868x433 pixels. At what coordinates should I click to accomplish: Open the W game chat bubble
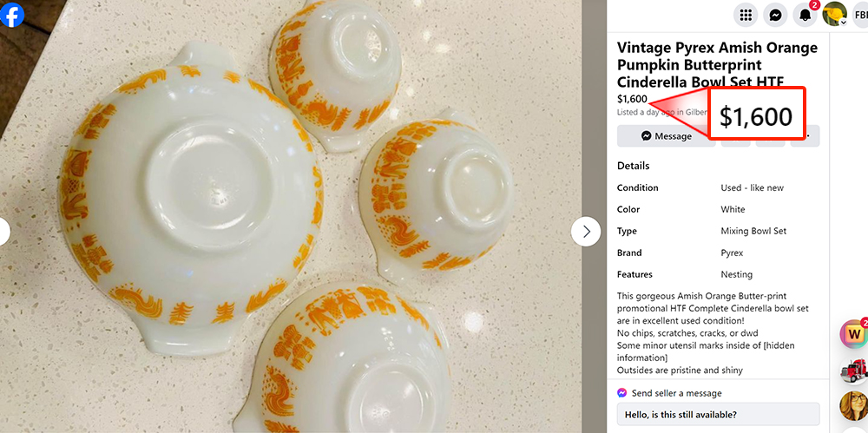click(x=854, y=333)
